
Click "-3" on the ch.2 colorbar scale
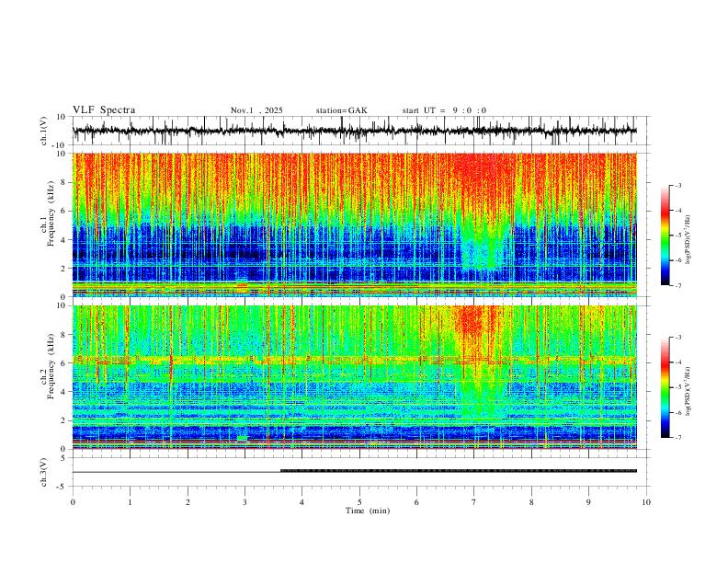coord(678,338)
